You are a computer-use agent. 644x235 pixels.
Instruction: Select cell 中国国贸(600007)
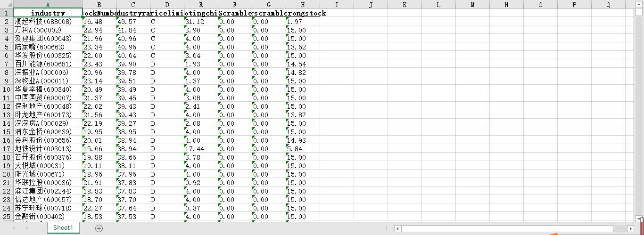[48, 97]
